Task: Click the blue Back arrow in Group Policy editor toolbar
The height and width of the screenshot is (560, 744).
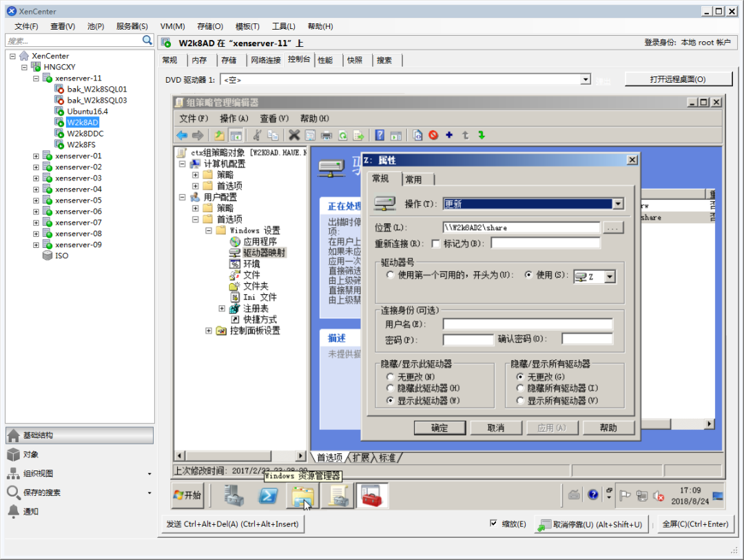Action: tap(182, 135)
